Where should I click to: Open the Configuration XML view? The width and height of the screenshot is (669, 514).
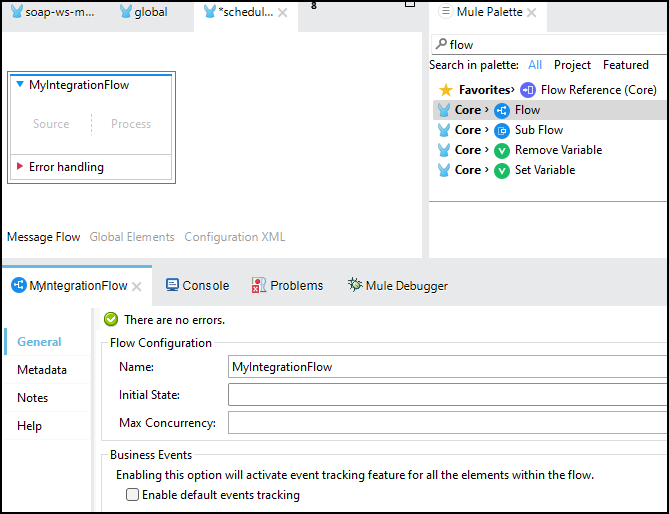(x=235, y=237)
